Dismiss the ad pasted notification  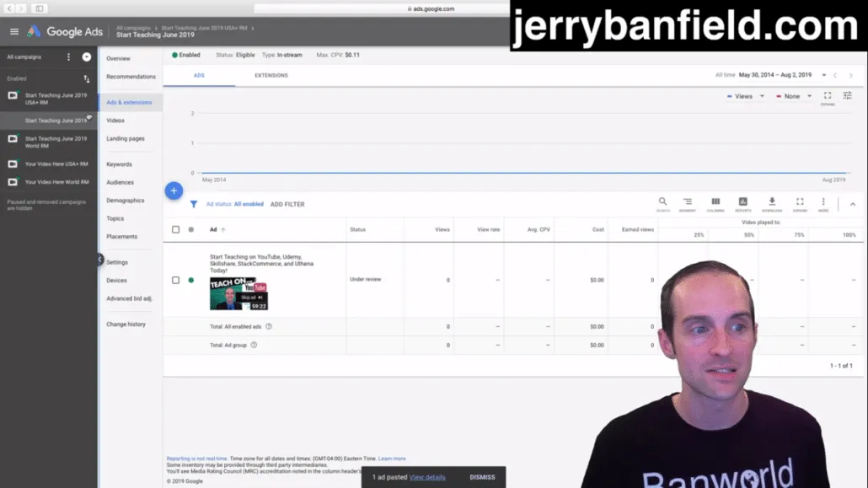click(x=482, y=477)
